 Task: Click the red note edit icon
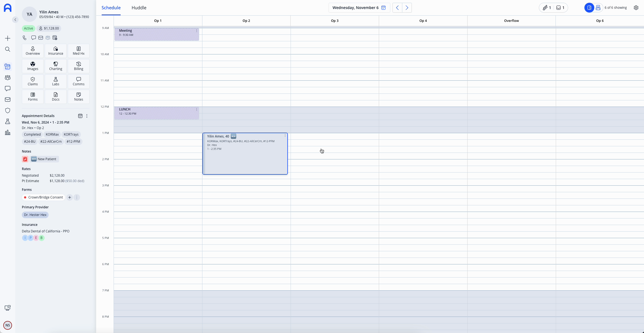pos(25,159)
